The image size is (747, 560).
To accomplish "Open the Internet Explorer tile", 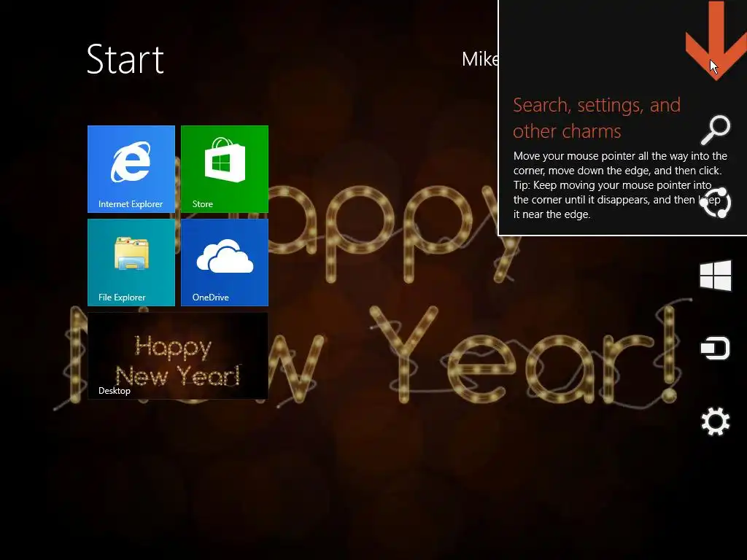I will (x=131, y=169).
